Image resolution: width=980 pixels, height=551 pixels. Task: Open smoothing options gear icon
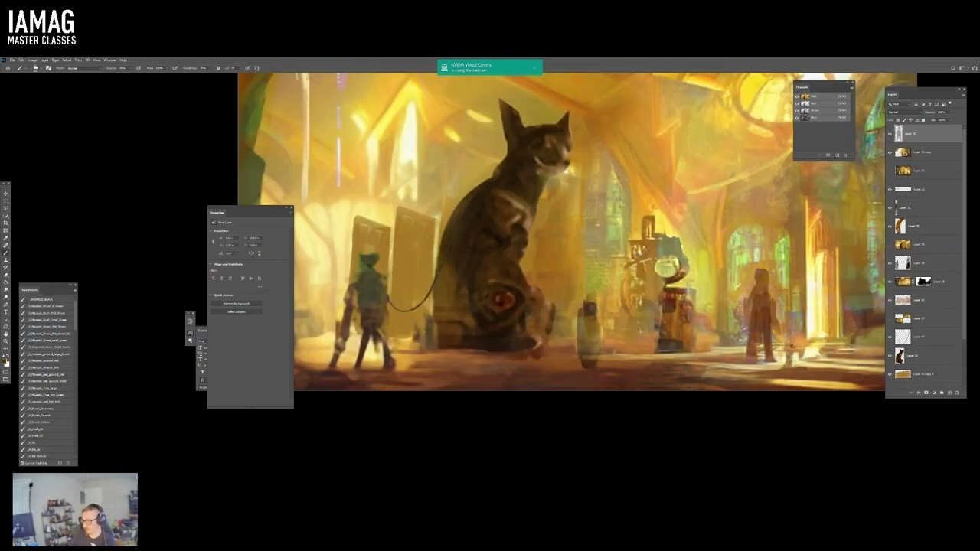[218, 68]
